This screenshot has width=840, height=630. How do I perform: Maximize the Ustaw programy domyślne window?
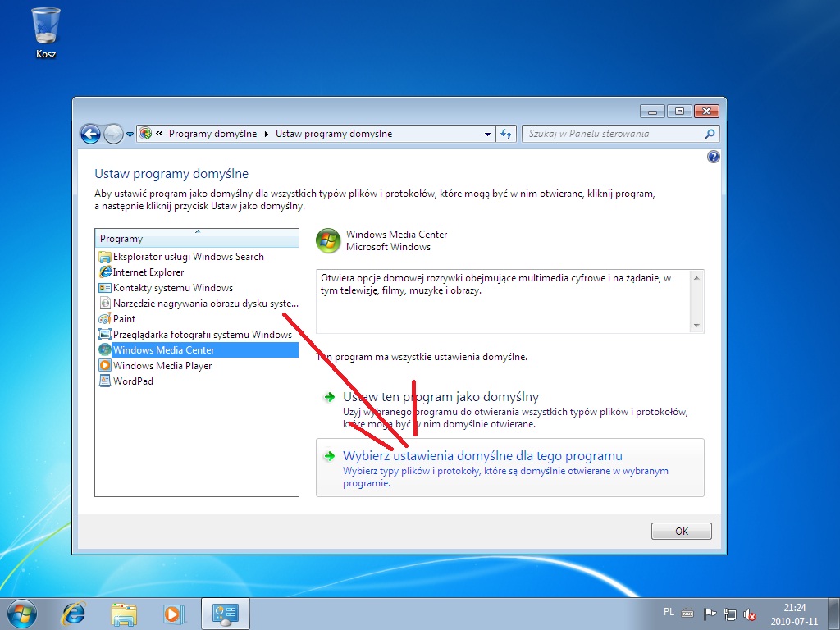coord(679,112)
